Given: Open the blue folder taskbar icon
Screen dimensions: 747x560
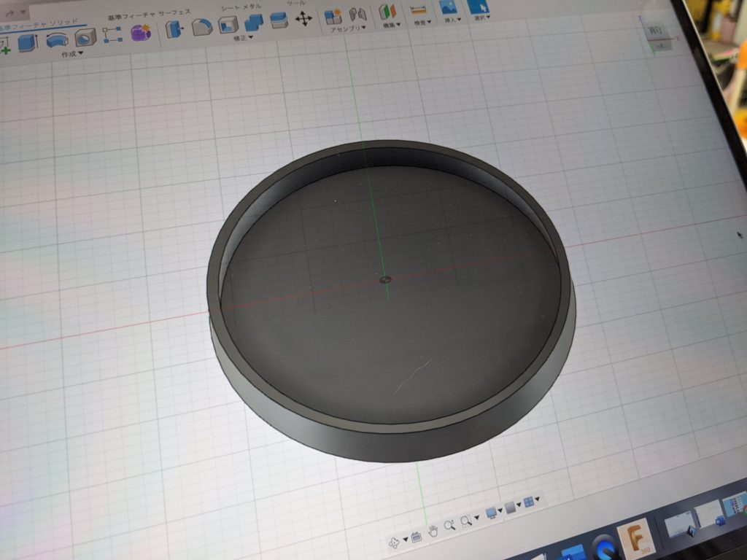Looking at the screenshot, I should pyautogui.click(x=572, y=554).
